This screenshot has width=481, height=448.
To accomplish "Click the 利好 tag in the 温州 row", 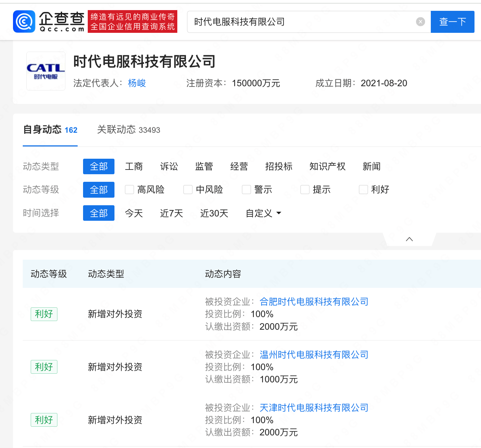I will 44,367.
